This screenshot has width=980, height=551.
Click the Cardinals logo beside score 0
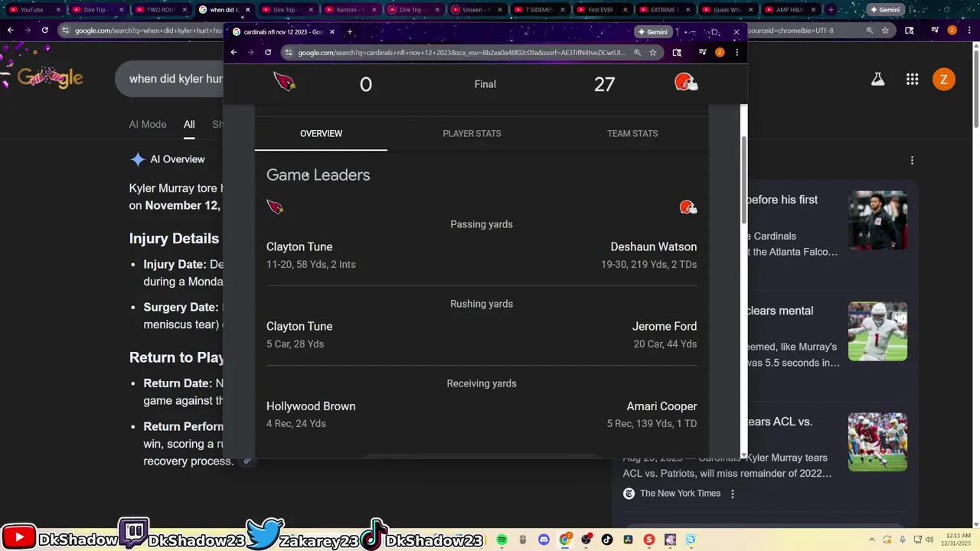(x=284, y=82)
